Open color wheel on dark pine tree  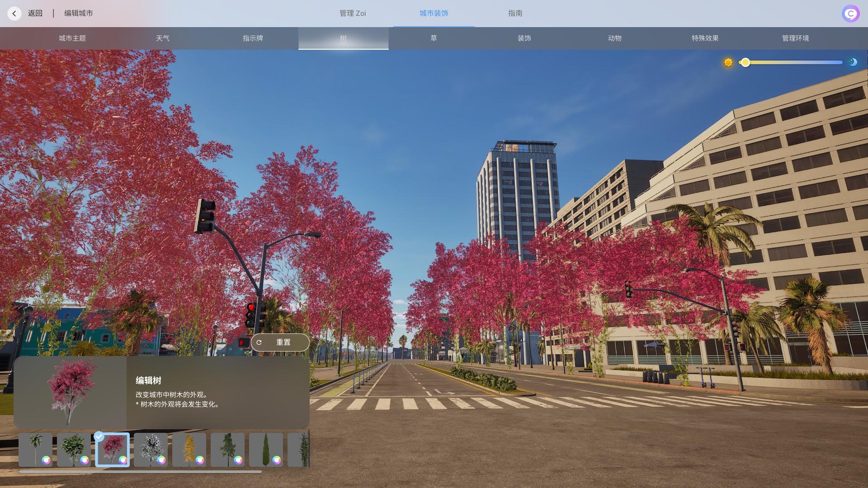pyautogui.click(x=238, y=460)
